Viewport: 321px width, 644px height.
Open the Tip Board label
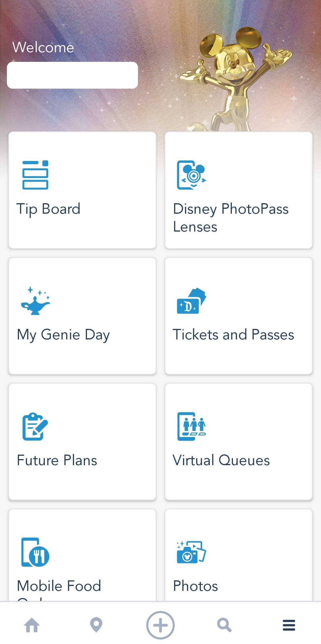click(48, 209)
